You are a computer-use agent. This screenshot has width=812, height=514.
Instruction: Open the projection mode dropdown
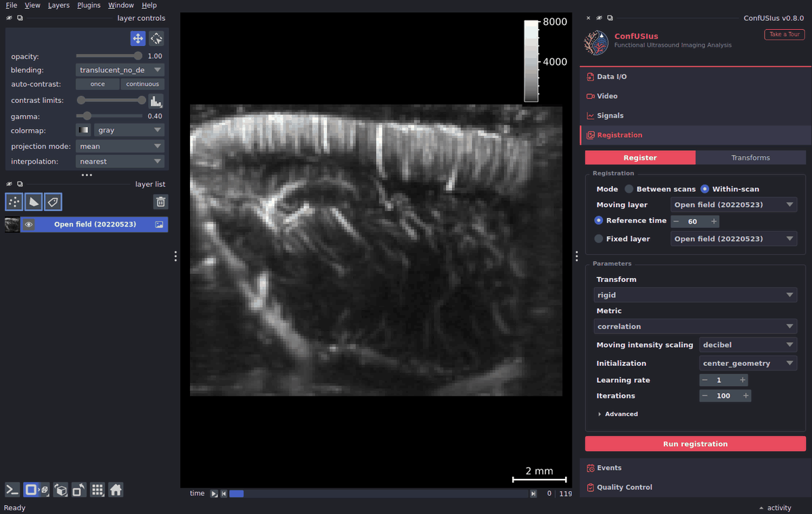click(x=120, y=146)
